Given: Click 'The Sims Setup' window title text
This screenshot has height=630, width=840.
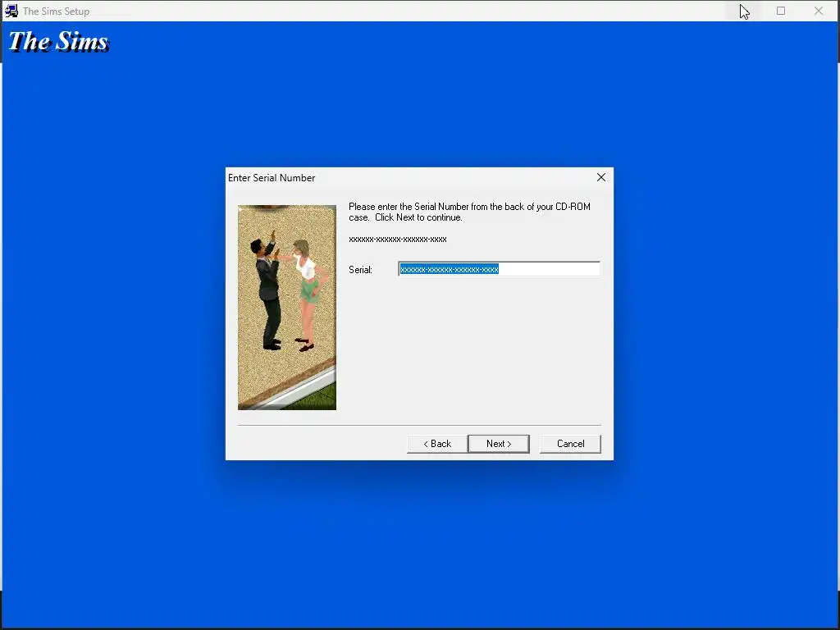Looking at the screenshot, I should (57, 11).
